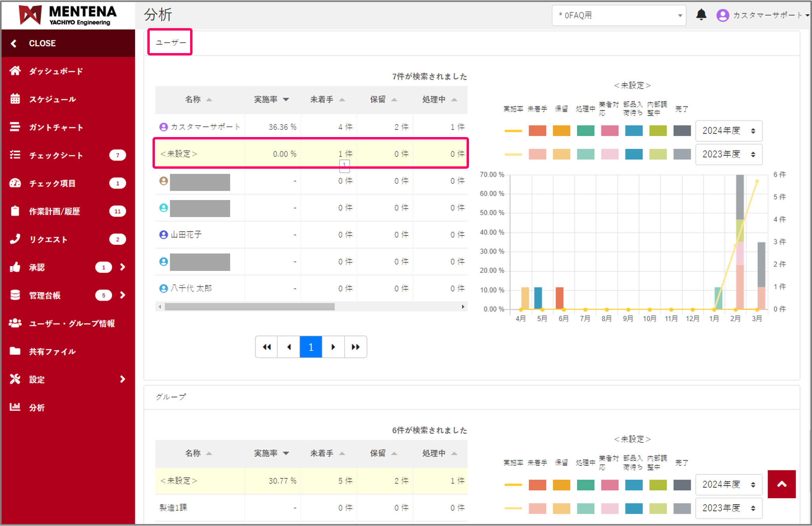Screen dimensions: 812x526
Task: Toggle 2024年度 orange 未着手 legend swatch
Action: (537, 131)
